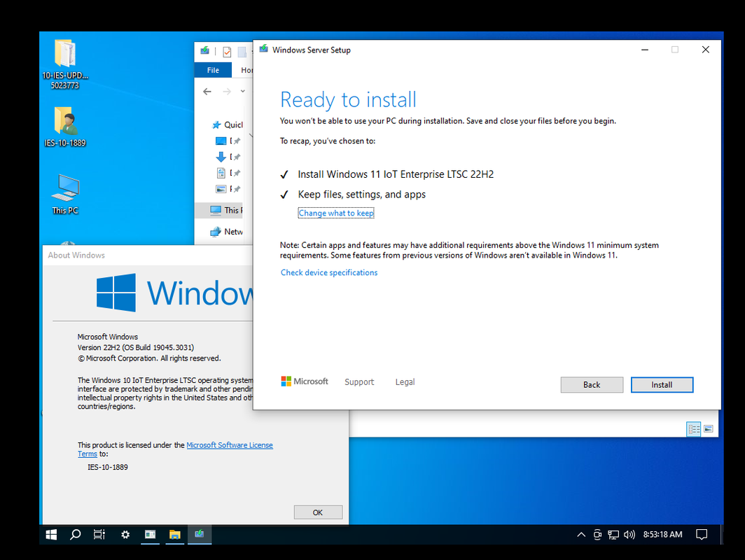
Task: Select the IES-10-1889 user folder on desktop
Action: tap(65, 127)
